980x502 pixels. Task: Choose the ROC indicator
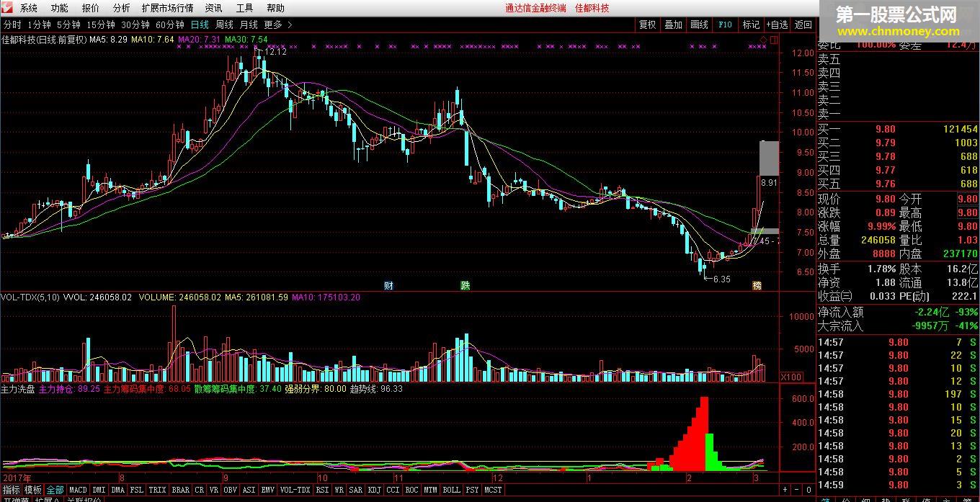[x=412, y=490]
